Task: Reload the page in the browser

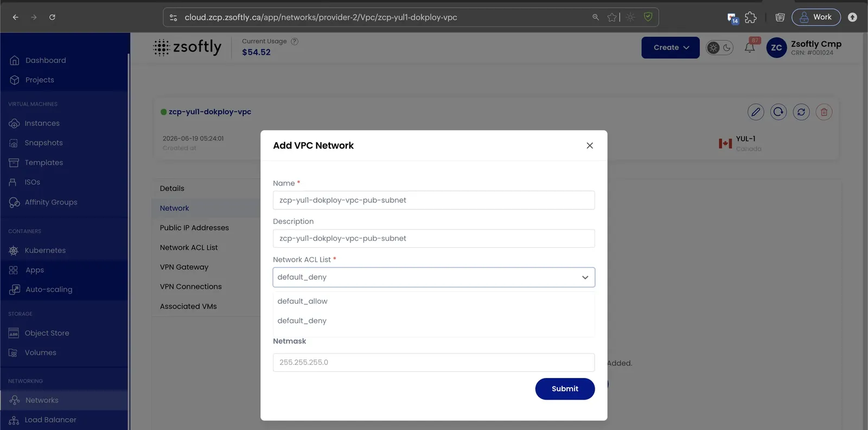Action: tap(52, 17)
